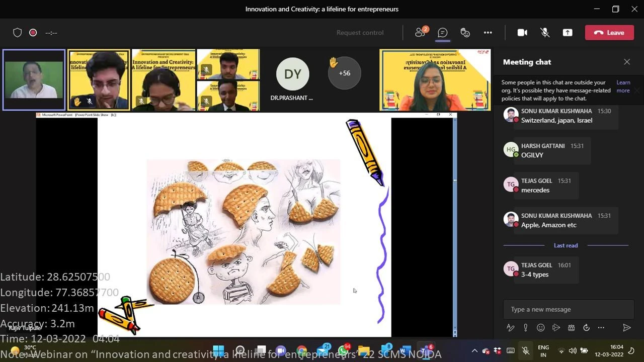The width and height of the screenshot is (644, 362).
Task: Click the HG avatar of Harsh Gattani
Action: (511, 149)
